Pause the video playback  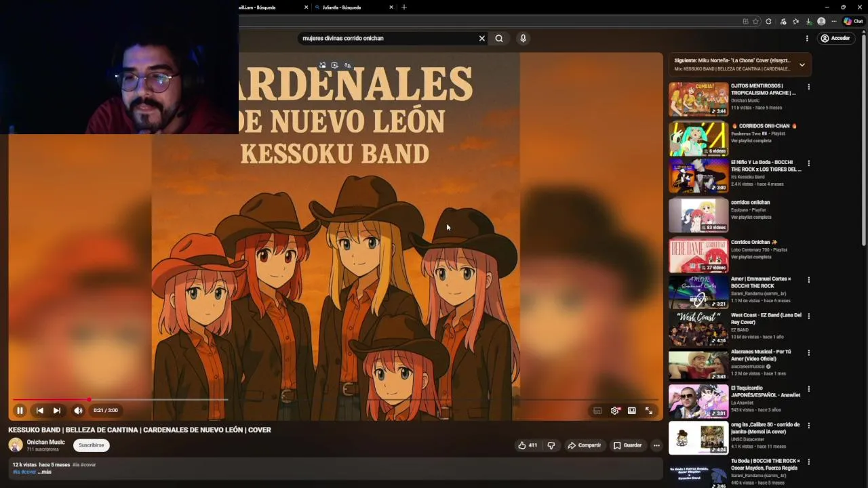click(20, 410)
